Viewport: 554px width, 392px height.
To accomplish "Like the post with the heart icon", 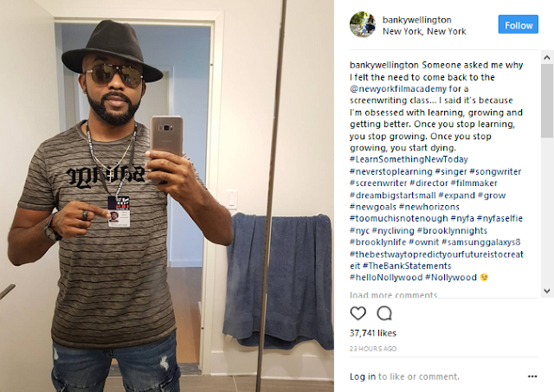I will tap(358, 313).
